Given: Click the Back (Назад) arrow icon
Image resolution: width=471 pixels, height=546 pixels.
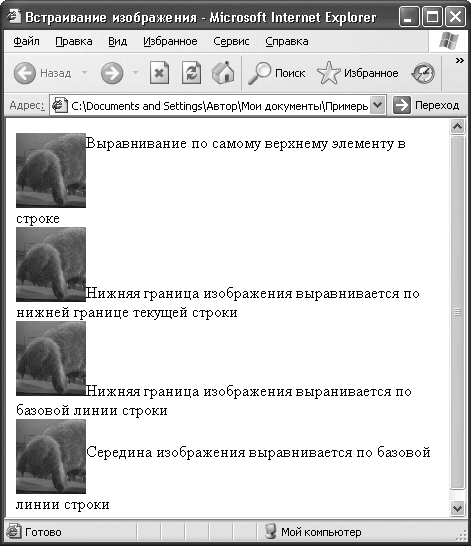Looking at the screenshot, I should point(25,73).
